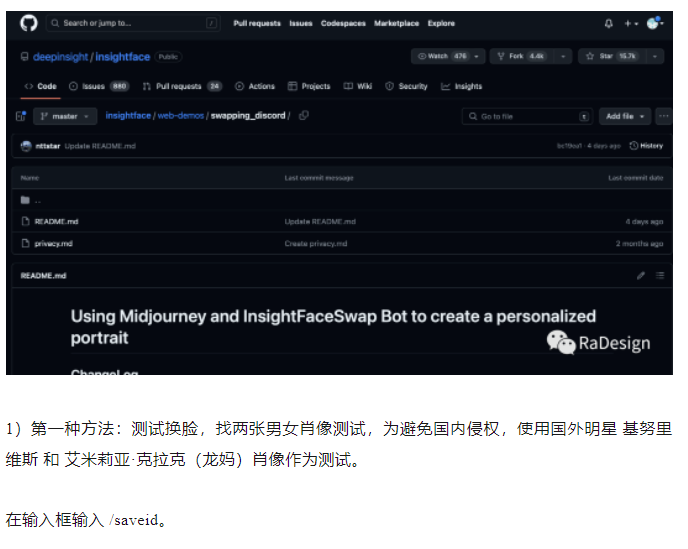Open the README outline list icon
Screen dimensions: 688x549
click(x=660, y=276)
